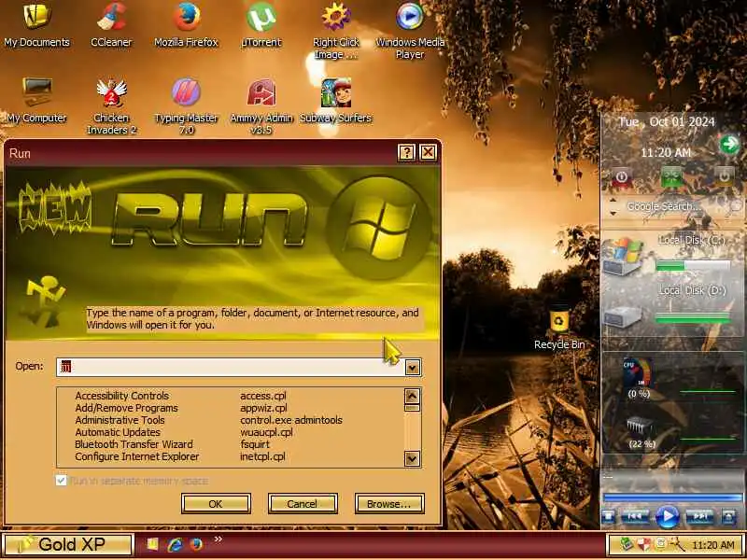
Task: Click the media player Play button
Action: [668, 516]
